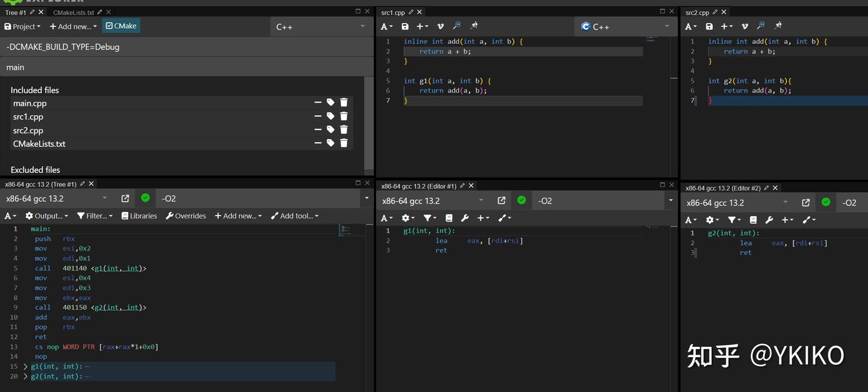This screenshot has width=868, height=392.
Task: Save src2.cpp using the floppy disk icon
Action: [709, 26]
